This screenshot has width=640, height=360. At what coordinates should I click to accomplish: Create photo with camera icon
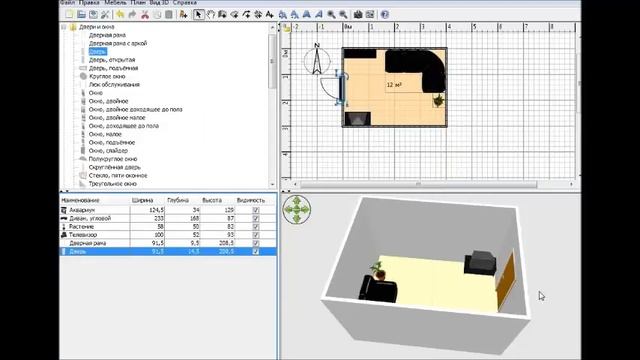pos(358,15)
